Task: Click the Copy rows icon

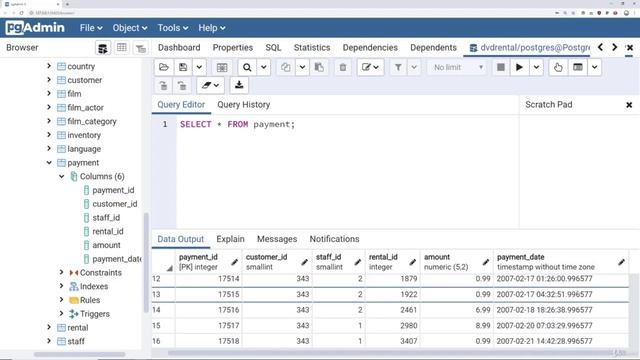Action: pyautogui.click(x=286, y=67)
